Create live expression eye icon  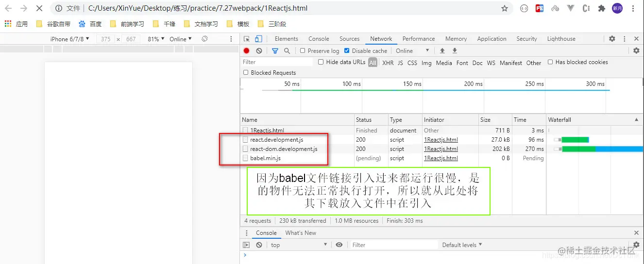coord(339,245)
